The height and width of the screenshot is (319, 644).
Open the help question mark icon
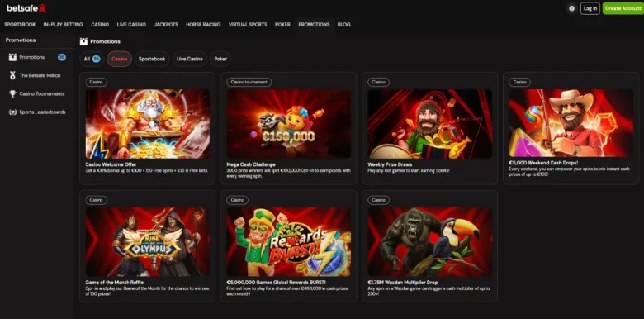coord(571,8)
